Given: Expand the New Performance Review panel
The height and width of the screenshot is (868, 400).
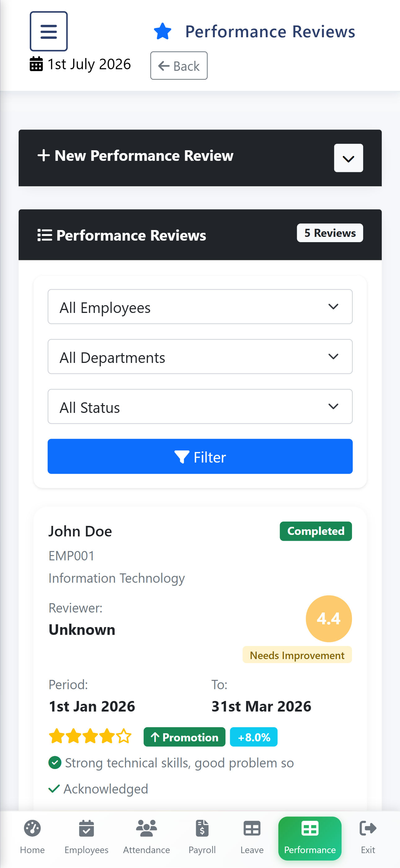Looking at the screenshot, I should [349, 158].
